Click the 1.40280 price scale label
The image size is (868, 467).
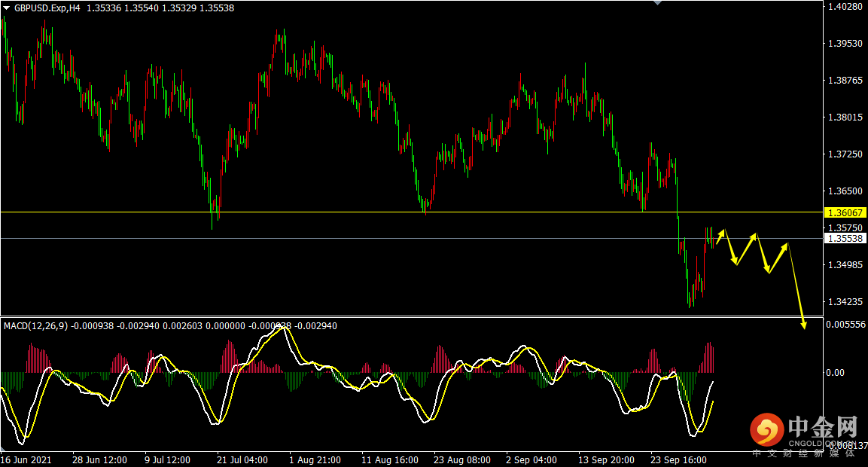pyautogui.click(x=845, y=7)
